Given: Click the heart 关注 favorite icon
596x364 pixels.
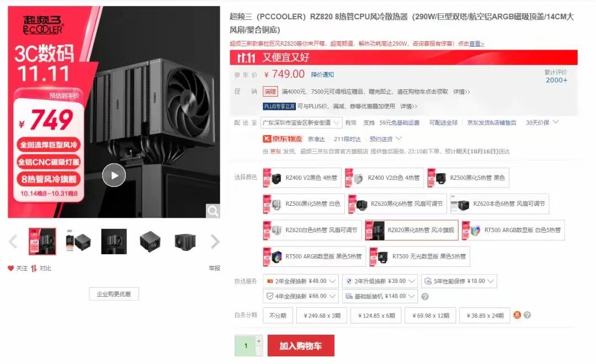Looking at the screenshot, I should pyautogui.click(x=10, y=268).
